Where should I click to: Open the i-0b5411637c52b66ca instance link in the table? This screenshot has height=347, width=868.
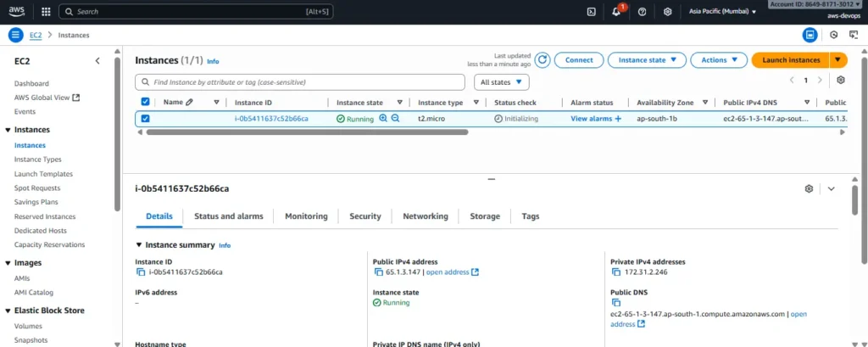(x=271, y=119)
